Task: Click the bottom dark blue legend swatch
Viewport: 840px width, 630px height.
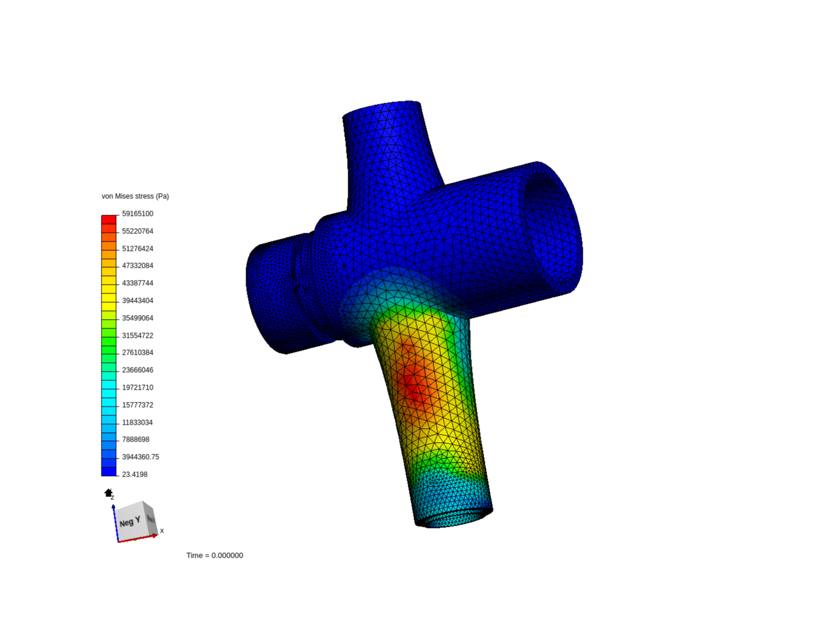Action: (109, 471)
